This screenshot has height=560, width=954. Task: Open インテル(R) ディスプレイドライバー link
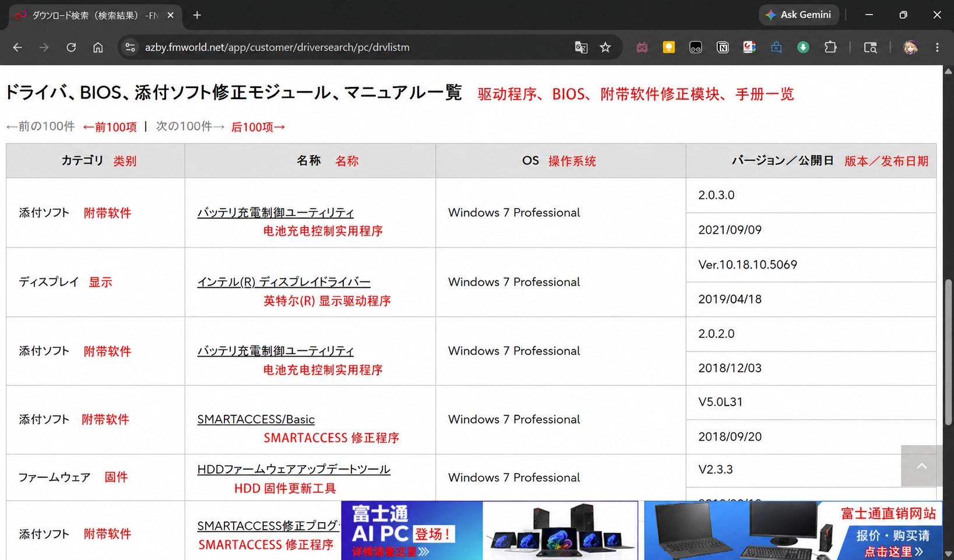pyautogui.click(x=284, y=282)
